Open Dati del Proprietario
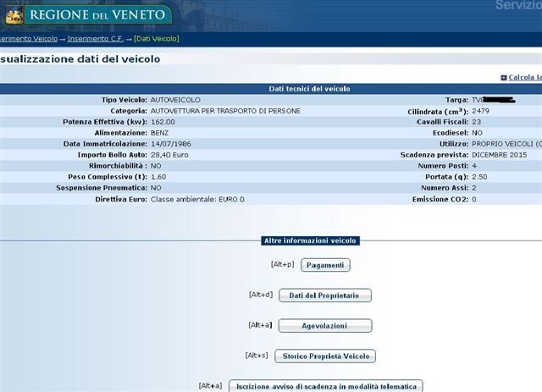This screenshot has height=392, width=542. (x=324, y=295)
